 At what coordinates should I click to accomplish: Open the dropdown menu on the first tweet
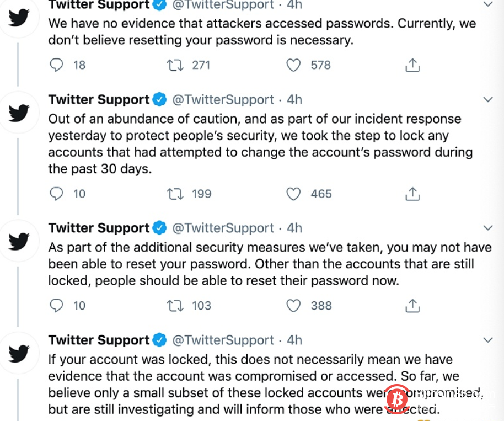(x=487, y=4)
